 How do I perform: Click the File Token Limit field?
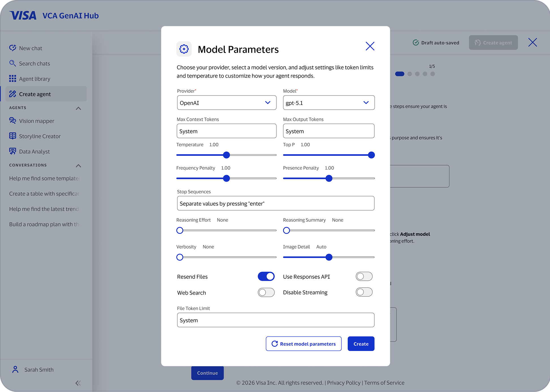point(276,320)
